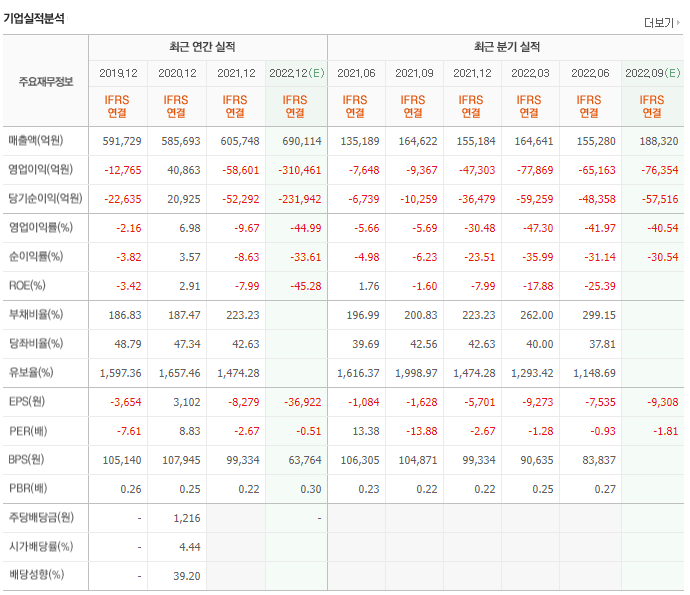Click the 시가배당률(%) row label
Viewport: 690px width, 595px height.
tap(41, 547)
